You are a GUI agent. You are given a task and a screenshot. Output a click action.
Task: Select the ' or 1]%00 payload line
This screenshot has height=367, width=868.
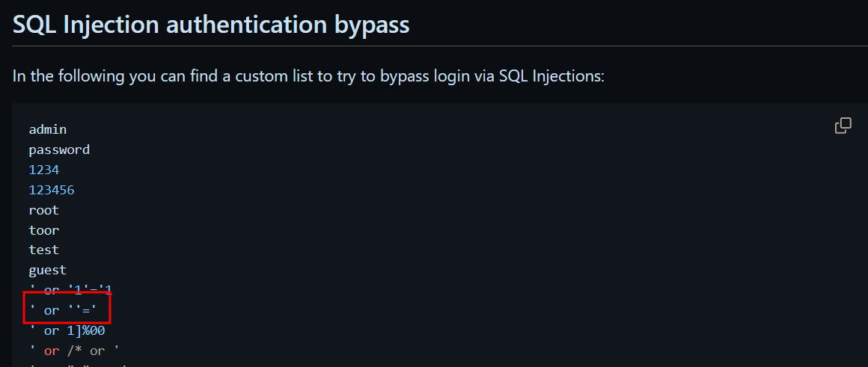pyautogui.click(x=67, y=330)
